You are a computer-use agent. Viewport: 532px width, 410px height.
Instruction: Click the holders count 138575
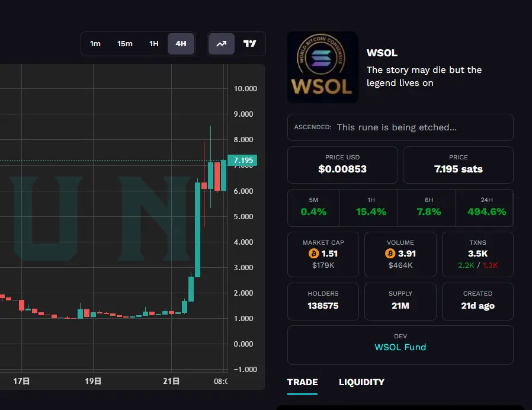tap(323, 306)
